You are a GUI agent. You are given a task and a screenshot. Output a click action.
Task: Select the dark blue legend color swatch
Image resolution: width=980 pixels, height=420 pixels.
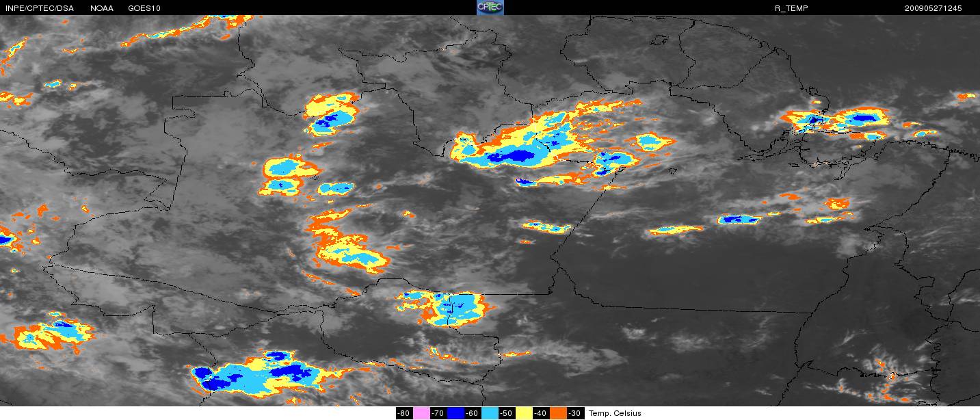click(455, 413)
